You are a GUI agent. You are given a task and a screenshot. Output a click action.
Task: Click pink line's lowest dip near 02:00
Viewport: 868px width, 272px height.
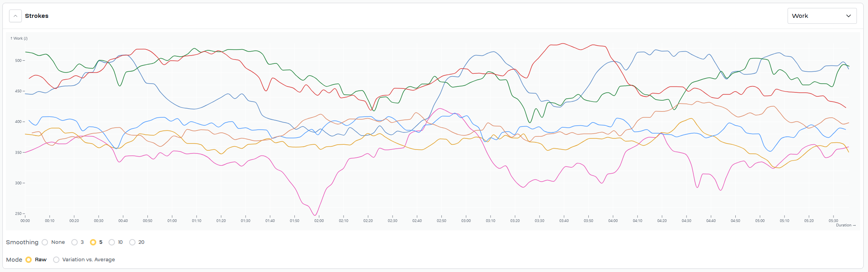pyautogui.click(x=315, y=215)
